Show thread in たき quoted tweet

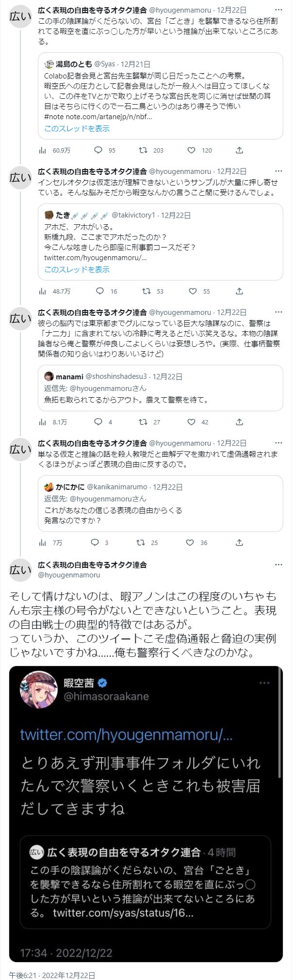(77, 269)
